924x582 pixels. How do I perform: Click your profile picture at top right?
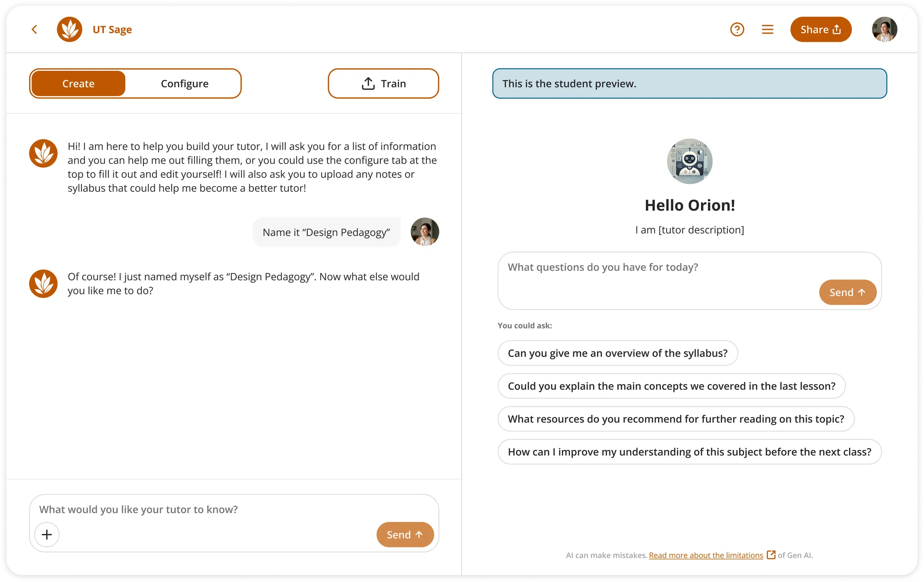(884, 29)
